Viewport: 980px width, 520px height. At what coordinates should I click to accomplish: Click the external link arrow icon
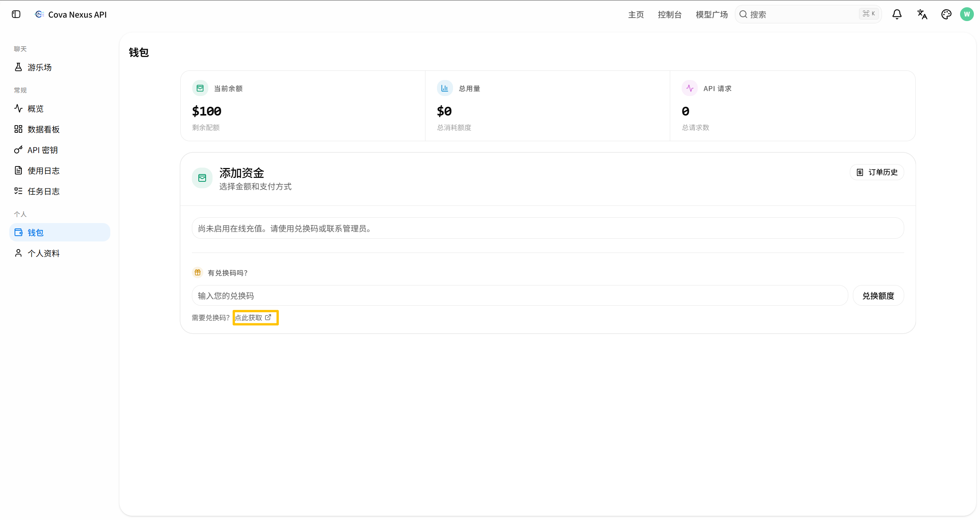coord(268,317)
